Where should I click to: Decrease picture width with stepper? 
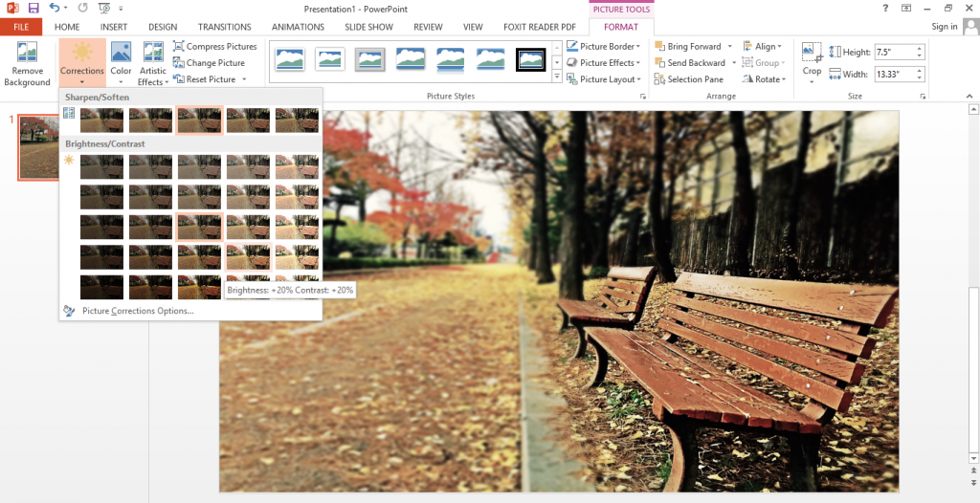tap(920, 78)
